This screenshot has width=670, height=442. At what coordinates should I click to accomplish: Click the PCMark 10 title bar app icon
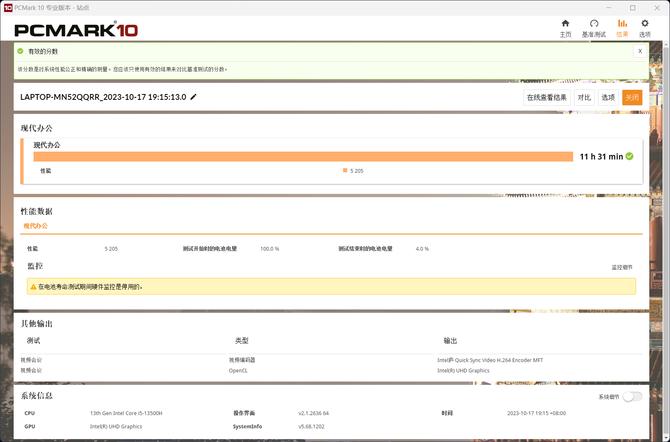[x=8, y=8]
